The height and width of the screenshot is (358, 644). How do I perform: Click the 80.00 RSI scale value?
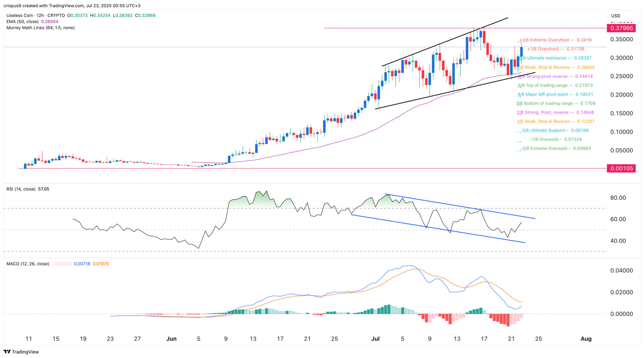[x=618, y=198]
